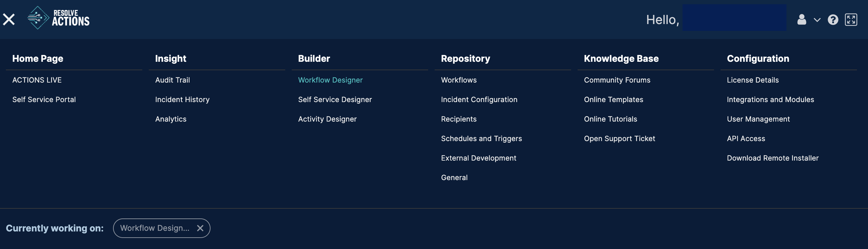
Task: Open Schedules and Triggers
Action: [481, 139]
